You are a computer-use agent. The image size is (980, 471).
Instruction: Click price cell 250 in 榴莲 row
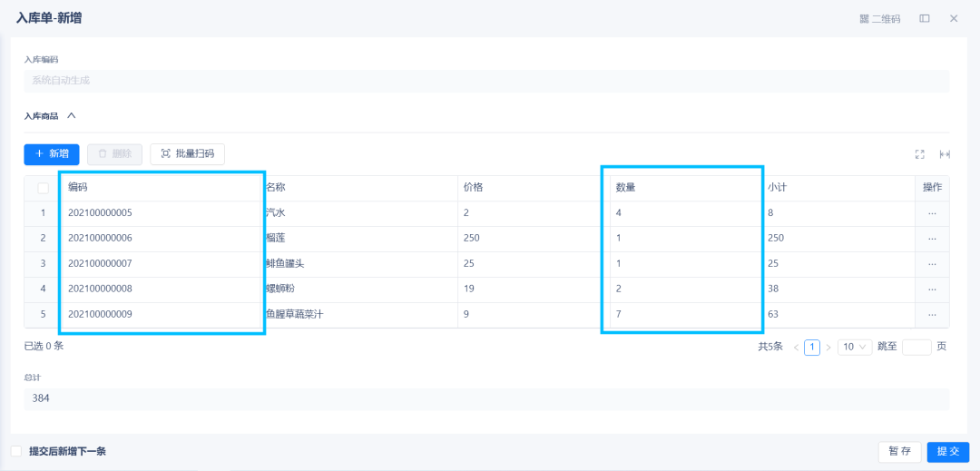[534, 239]
